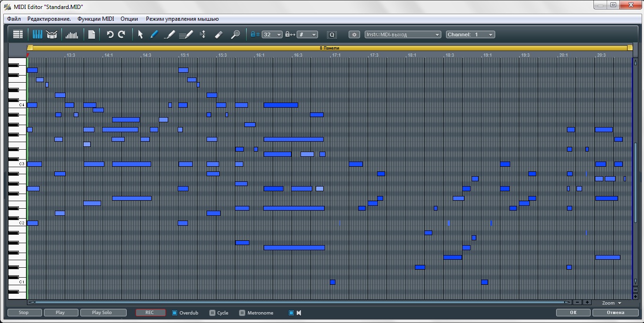Switch to piano roll keyboard view

37,34
